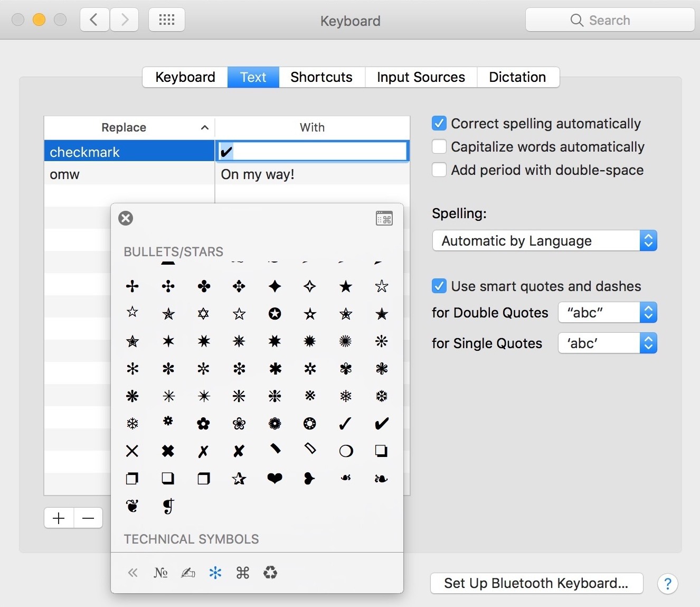Show previous categories with double chevron
This screenshot has width=700, height=607.
click(133, 573)
